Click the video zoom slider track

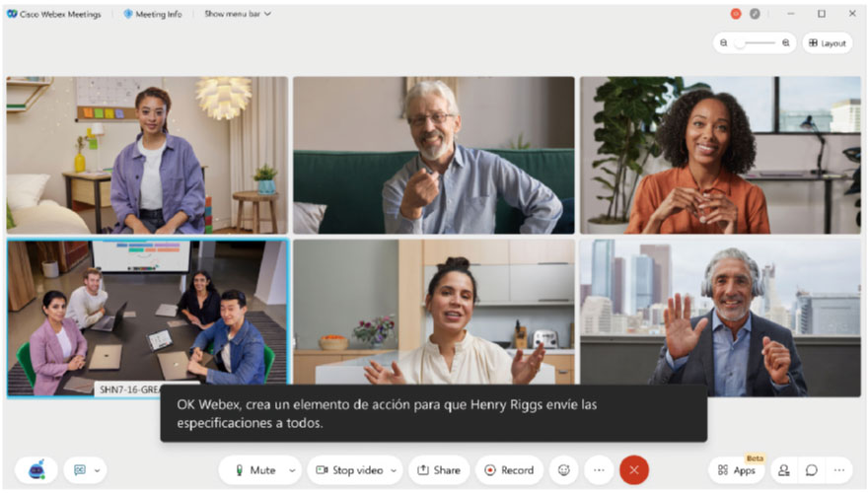tap(755, 42)
